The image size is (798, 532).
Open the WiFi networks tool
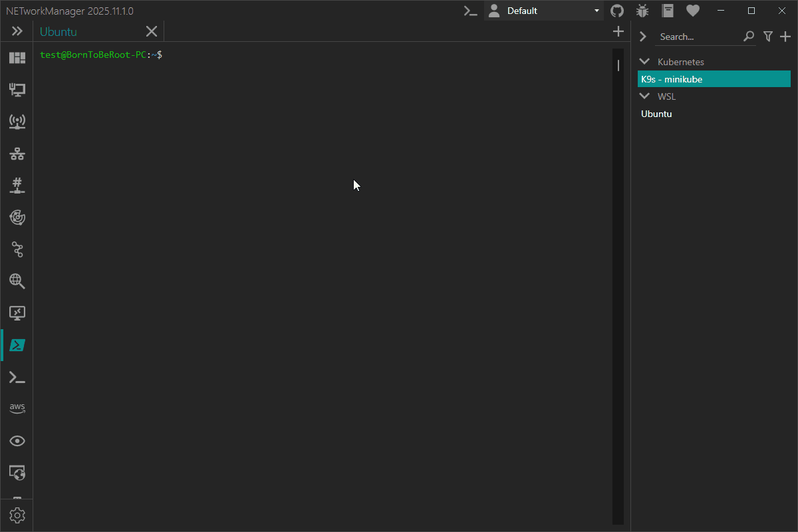(17, 122)
